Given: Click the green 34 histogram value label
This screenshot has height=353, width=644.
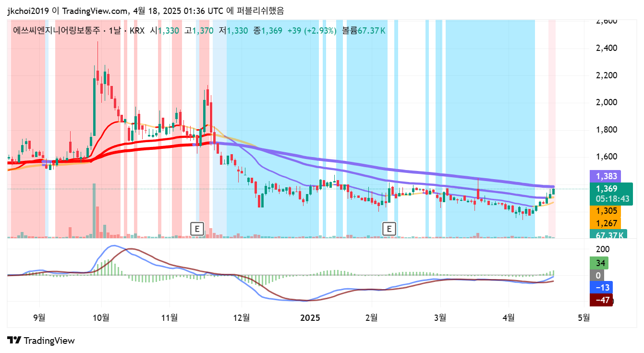Looking at the screenshot, I should click(x=600, y=263).
